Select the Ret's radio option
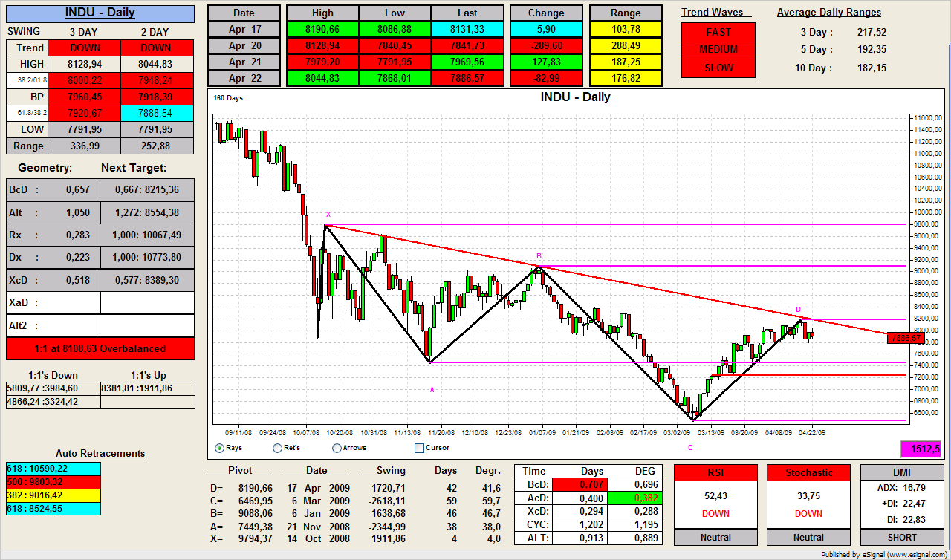951x560 pixels. 278,448
